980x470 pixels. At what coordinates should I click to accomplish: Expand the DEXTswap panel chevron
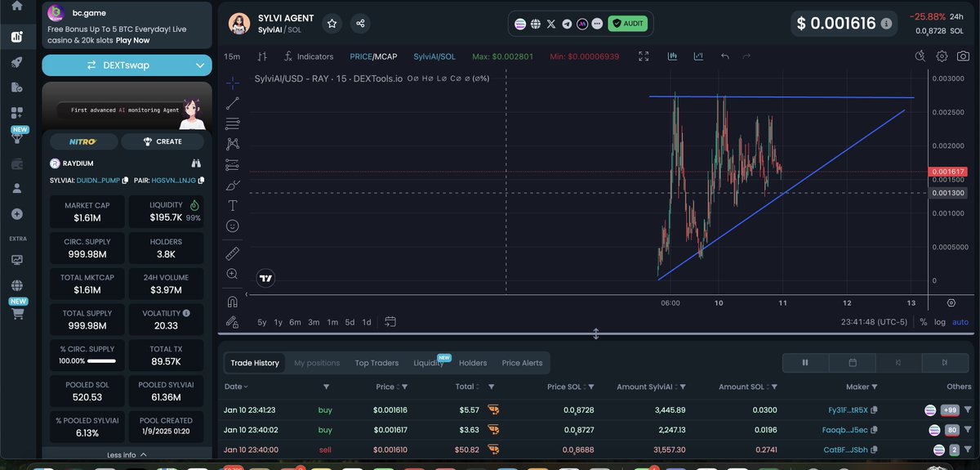pyautogui.click(x=201, y=65)
